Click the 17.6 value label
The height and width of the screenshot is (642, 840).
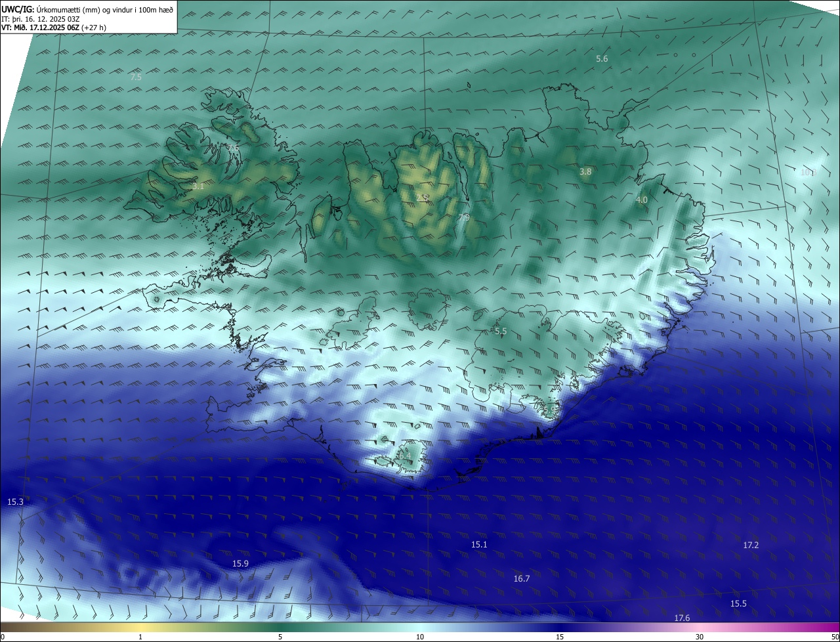(682, 618)
